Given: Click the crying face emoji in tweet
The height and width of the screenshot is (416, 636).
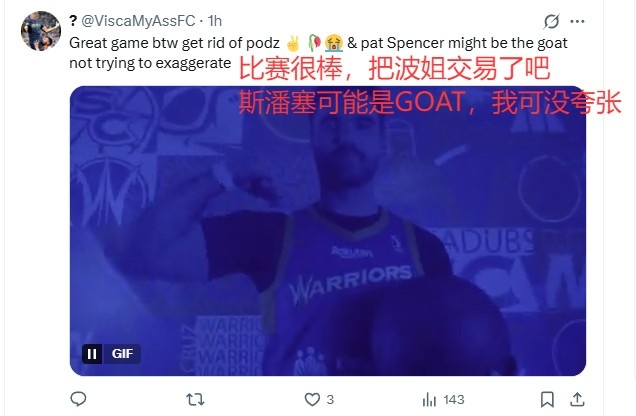Looking at the screenshot, I should pos(334,43).
